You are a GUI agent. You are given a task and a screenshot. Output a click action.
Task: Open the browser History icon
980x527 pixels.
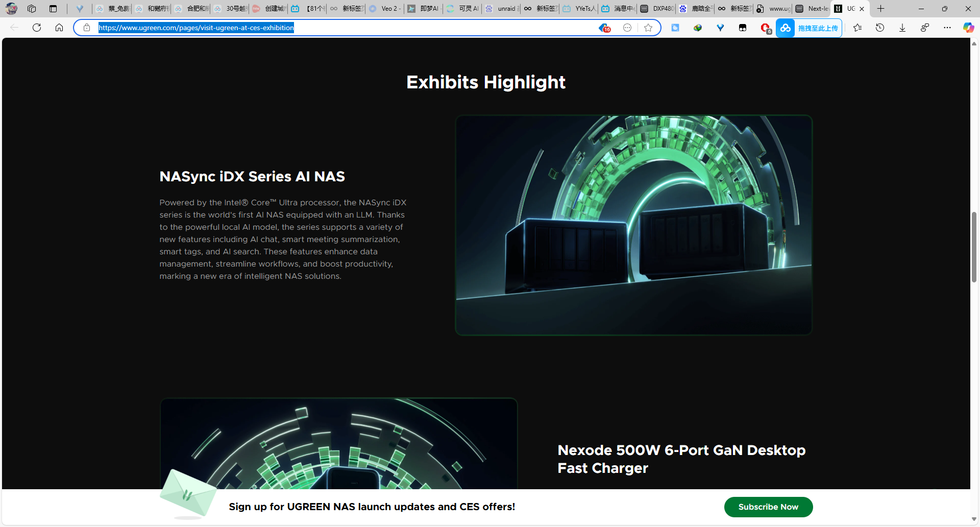[x=880, y=28]
